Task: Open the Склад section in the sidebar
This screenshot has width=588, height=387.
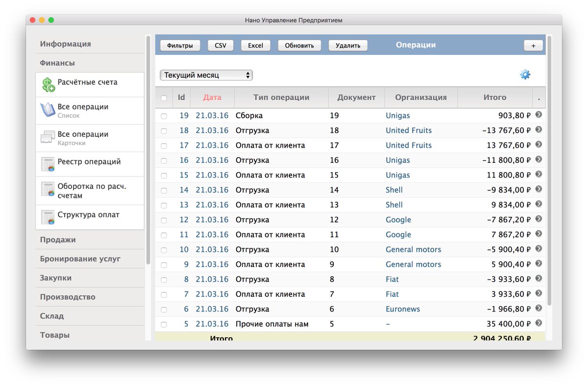Action: [51, 316]
